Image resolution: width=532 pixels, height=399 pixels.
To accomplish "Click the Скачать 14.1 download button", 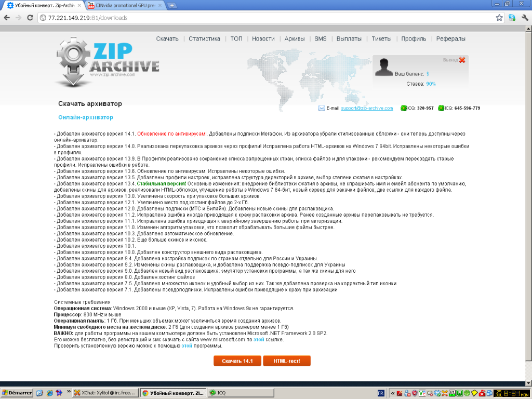I will click(237, 361).
